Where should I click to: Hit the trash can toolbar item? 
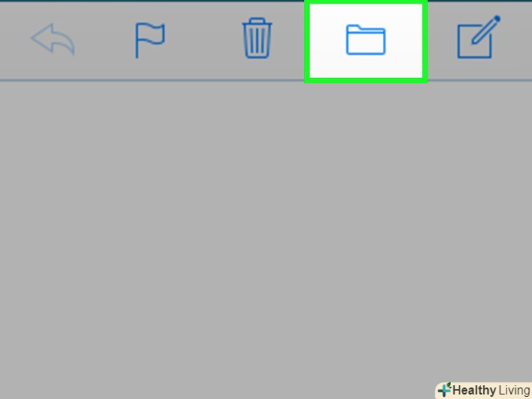tap(256, 38)
